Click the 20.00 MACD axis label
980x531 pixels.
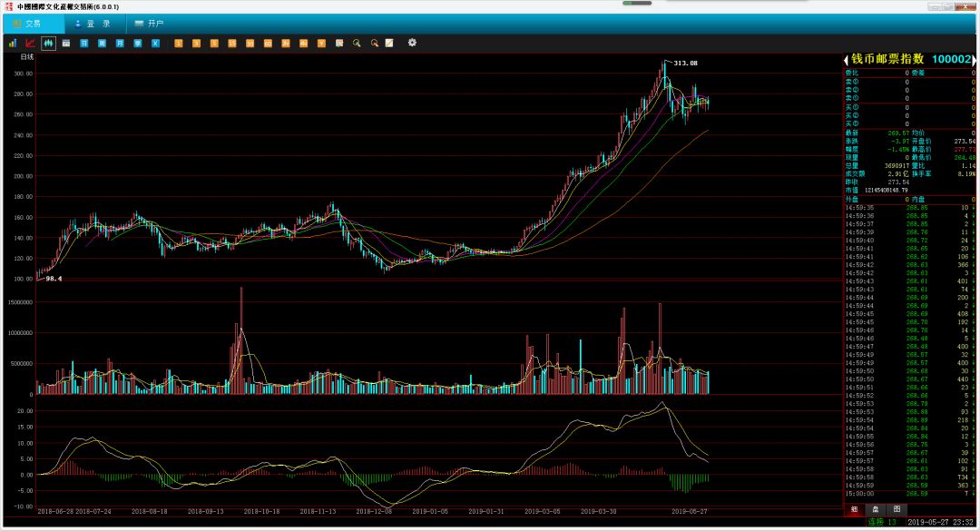click(25, 411)
